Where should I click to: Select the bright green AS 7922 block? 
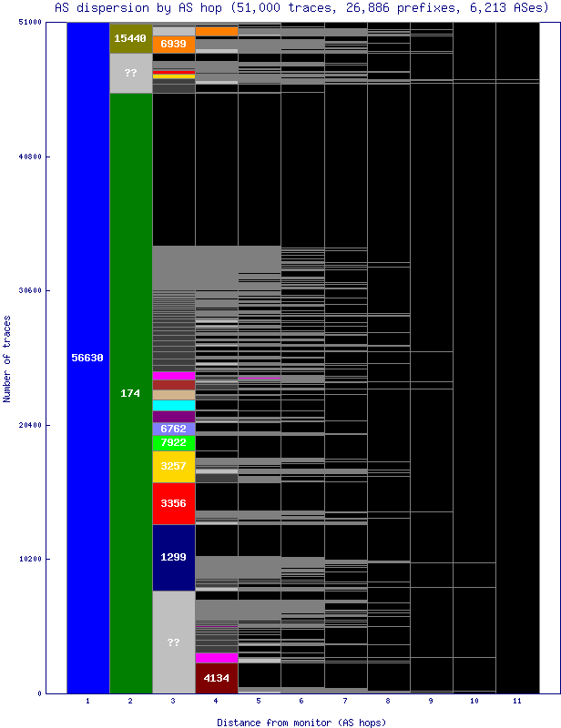click(x=173, y=443)
